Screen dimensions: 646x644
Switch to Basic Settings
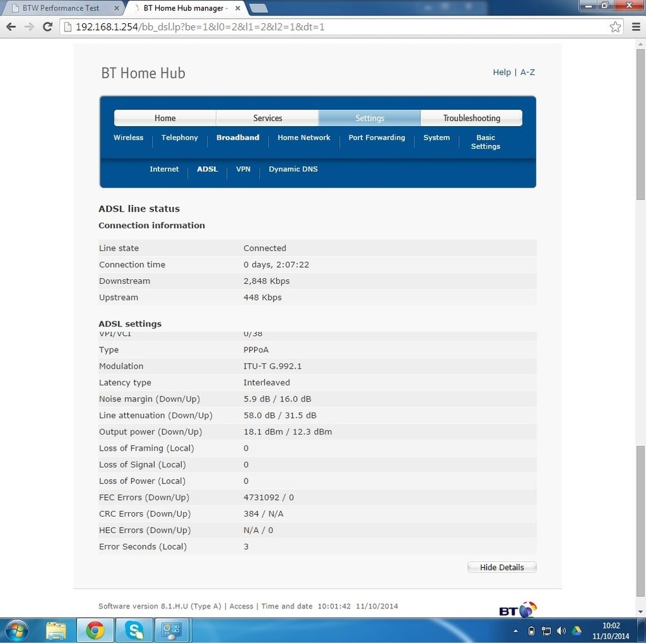(x=486, y=142)
